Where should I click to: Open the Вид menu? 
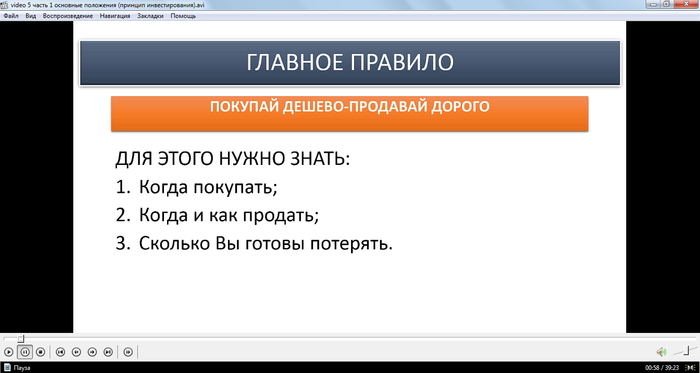pos(30,16)
